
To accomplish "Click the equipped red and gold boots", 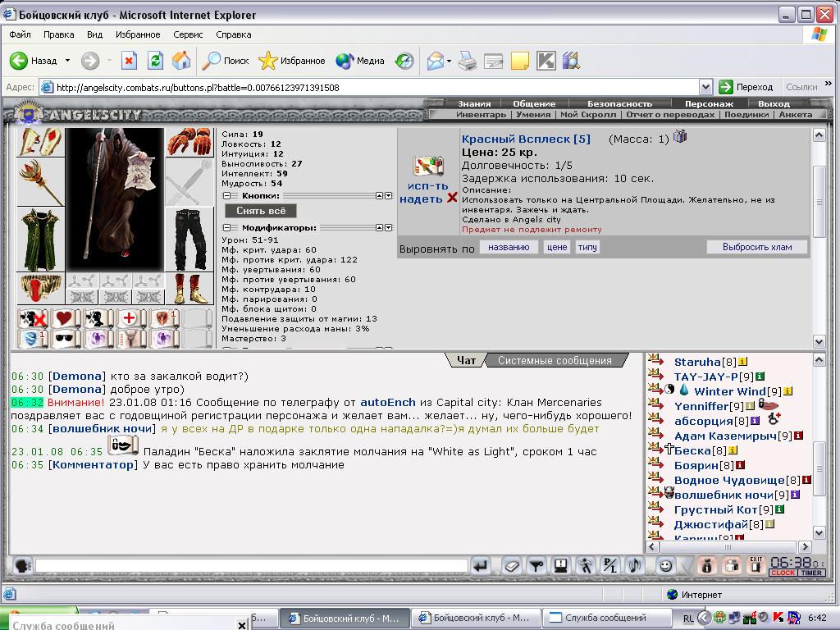I will (189, 288).
